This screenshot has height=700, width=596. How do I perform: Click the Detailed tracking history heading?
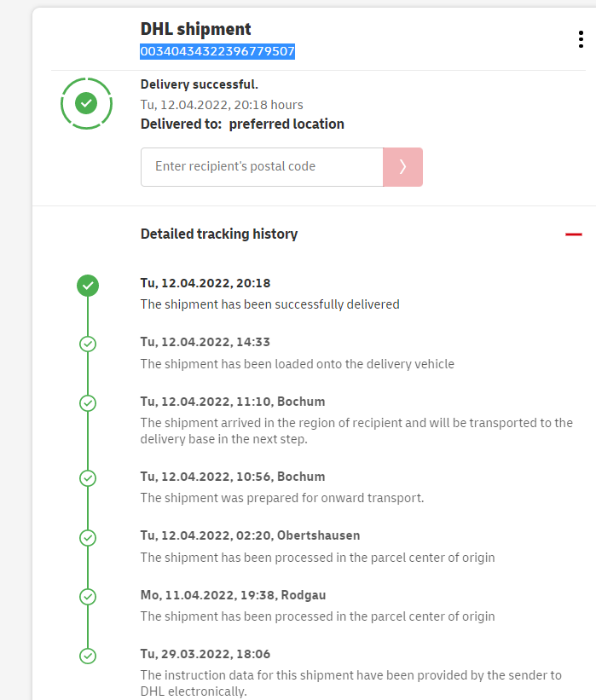click(219, 234)
